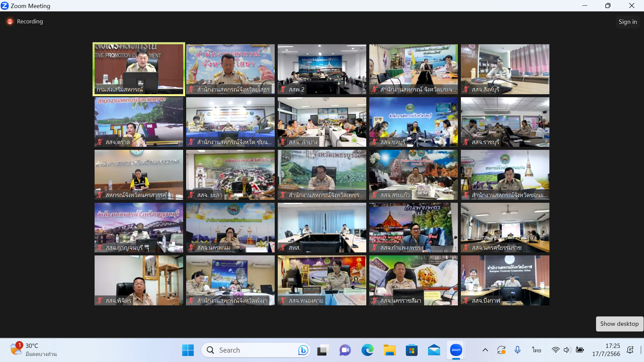Image resolution: width=644 pixels, height=362 pixels.
Task: Click the microphone icon in system tray
Action: coord(517,350)
